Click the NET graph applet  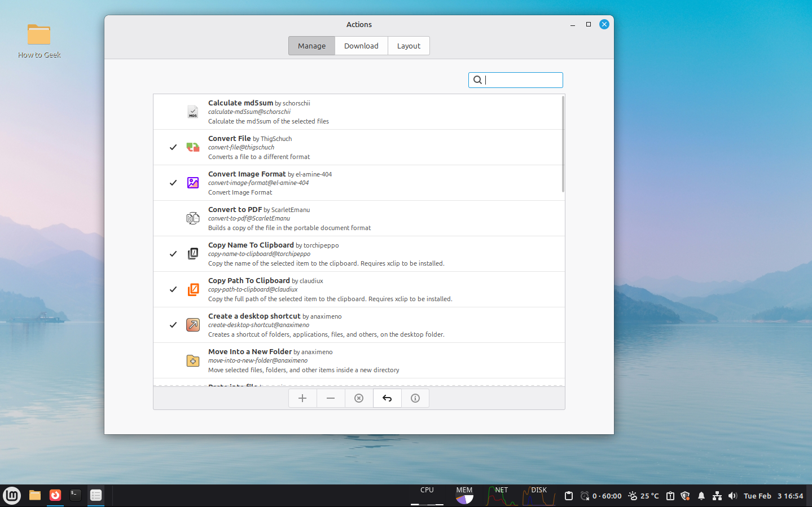(502, 496)
